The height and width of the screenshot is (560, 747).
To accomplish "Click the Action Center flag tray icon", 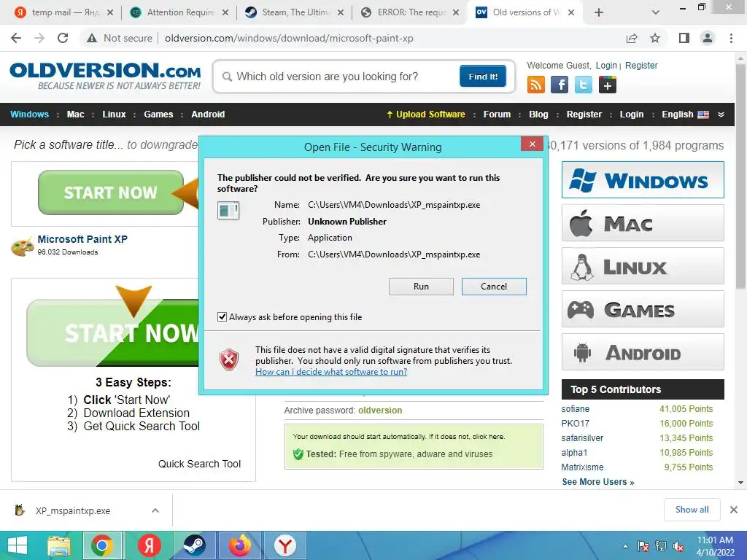I will click(643, 547).
